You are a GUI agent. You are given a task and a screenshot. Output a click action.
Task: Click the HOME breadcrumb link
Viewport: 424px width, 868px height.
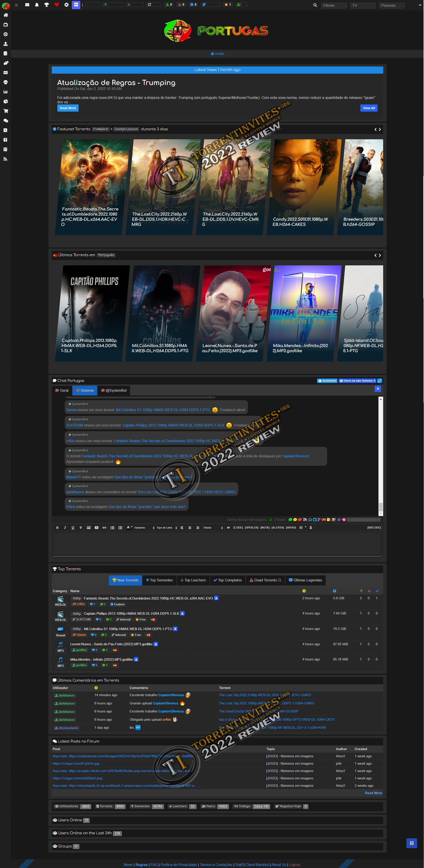click(217, 54)
